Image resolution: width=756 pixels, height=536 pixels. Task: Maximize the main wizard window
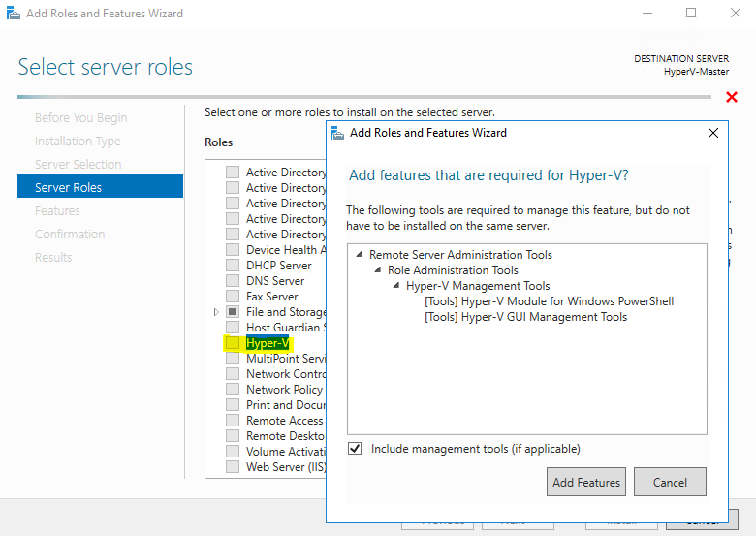tap(691, 13)
